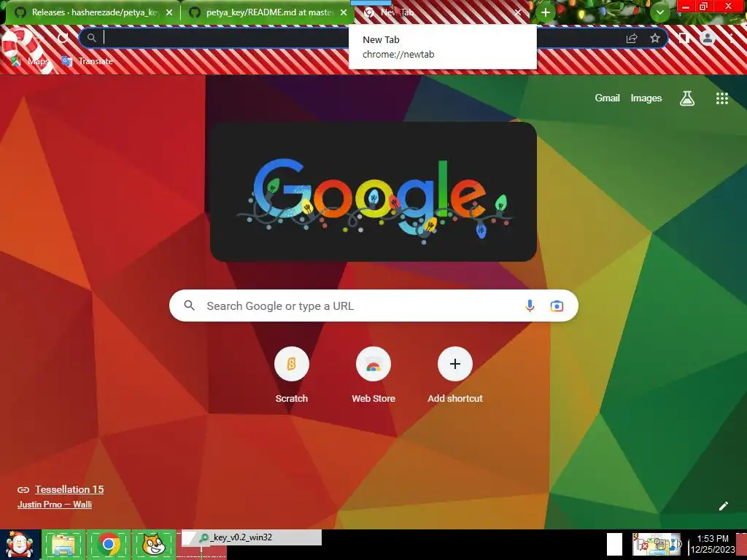Screen dimensions: 747x560
Task: Search by image with camera icon
Action: 557,306
